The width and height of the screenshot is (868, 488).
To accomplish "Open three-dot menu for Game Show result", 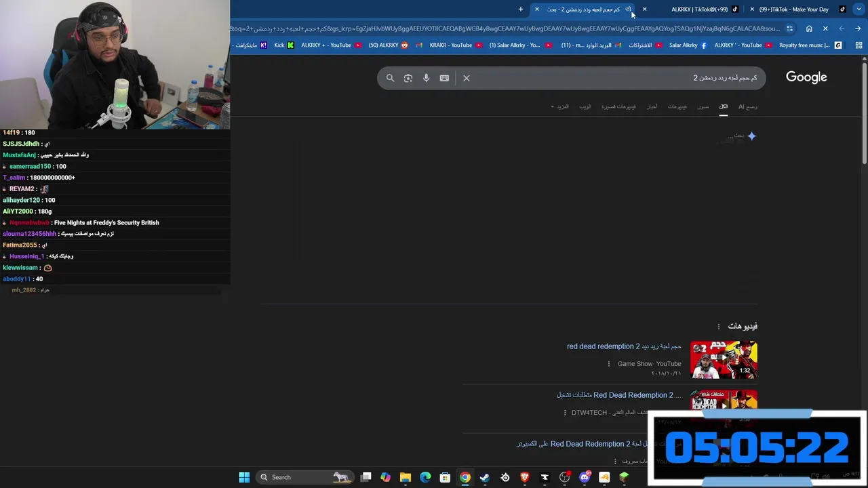I will coord(609,364).
